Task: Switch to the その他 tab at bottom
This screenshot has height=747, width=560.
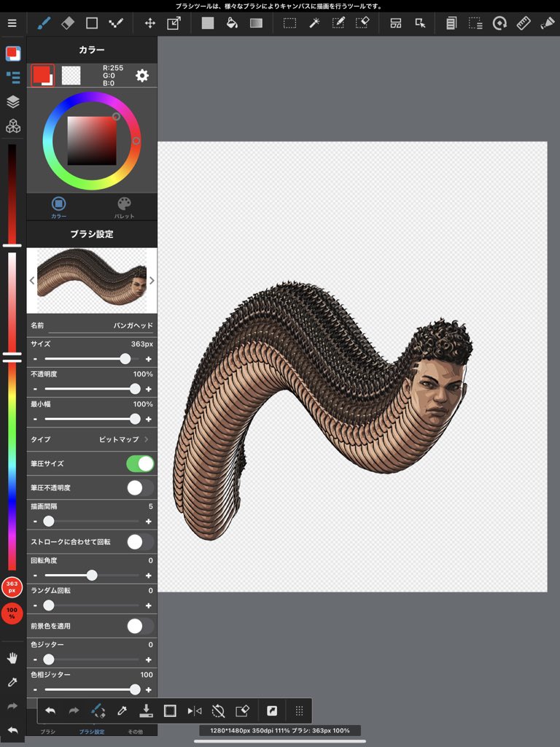Action: tap(136, 731)
